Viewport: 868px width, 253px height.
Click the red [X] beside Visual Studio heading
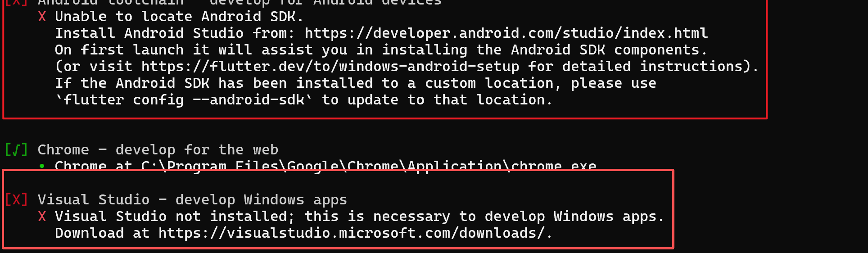[x=16, y=199]
